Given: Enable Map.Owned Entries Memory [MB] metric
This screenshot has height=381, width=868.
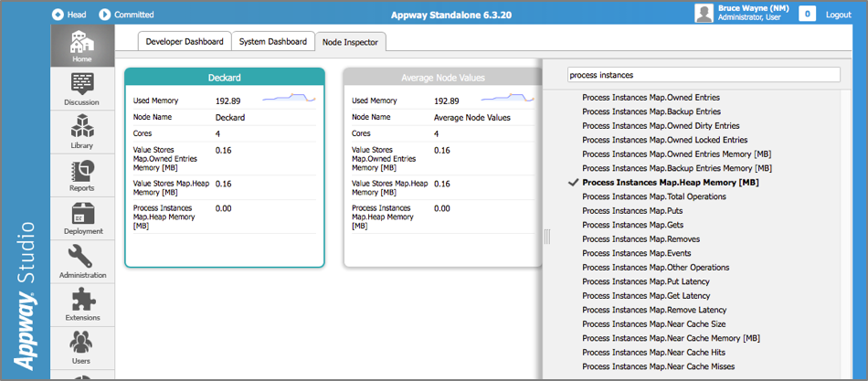Looking at the screenshot, I should click(x=676, y=153).
